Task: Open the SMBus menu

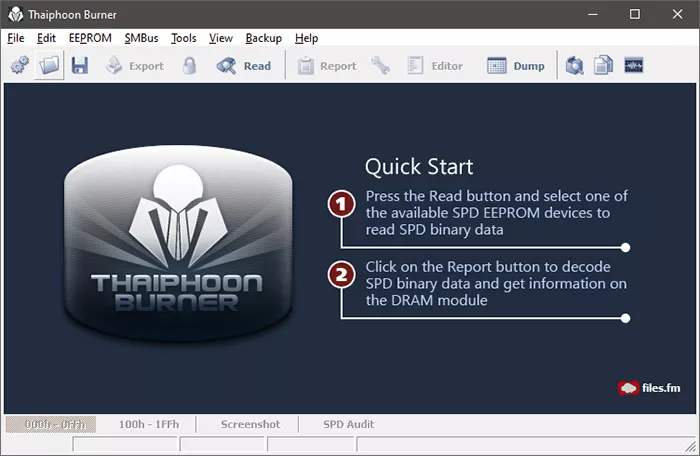Action: (x=141, y=38)
